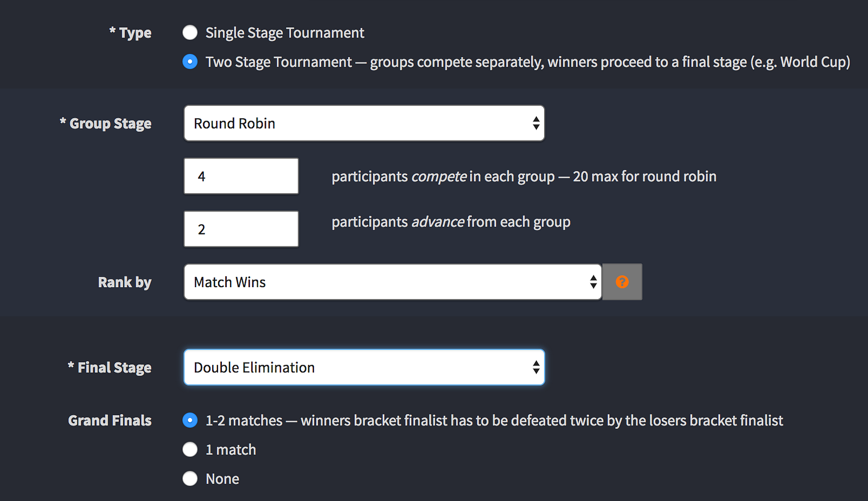This screenshot has width=868, height=501.
Task: Click the "Grand Finals" field label
Action: click(x=110, y=421)
